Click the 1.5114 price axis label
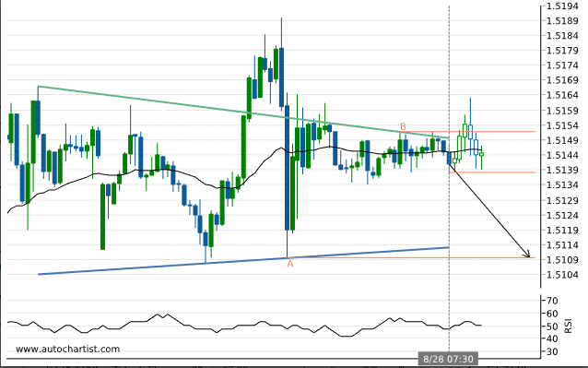The image size is (588, 368). tap(562, 245)
